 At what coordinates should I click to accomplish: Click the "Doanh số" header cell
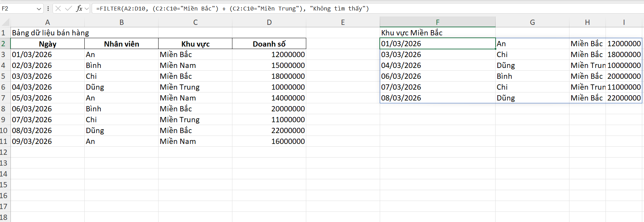[269, 44]
